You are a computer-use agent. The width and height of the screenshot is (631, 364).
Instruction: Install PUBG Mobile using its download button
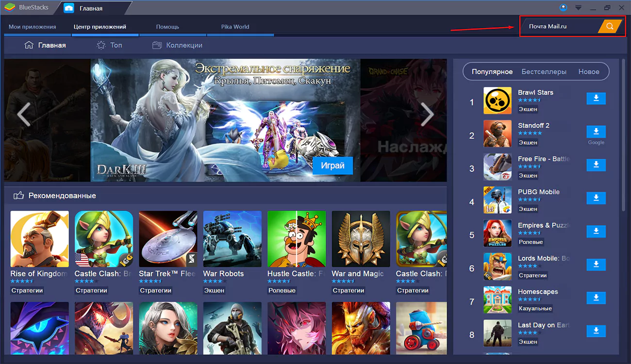pos(596,198)
